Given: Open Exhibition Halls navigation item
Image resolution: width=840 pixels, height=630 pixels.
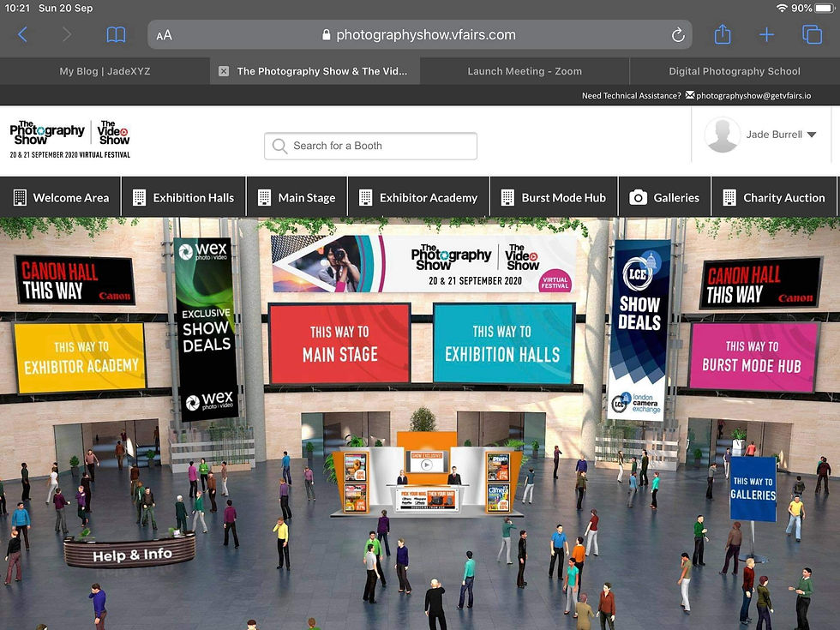Looking at the screenshot, I should pos(183,198).
